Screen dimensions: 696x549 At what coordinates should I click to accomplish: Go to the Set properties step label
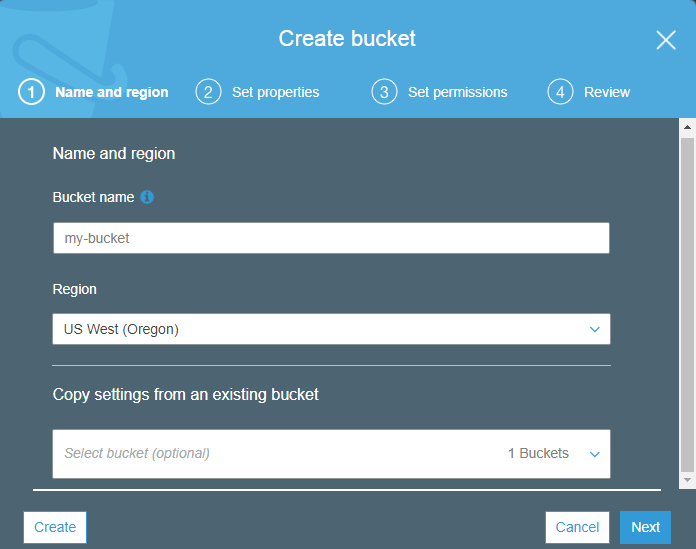click(x=276, y=92)
